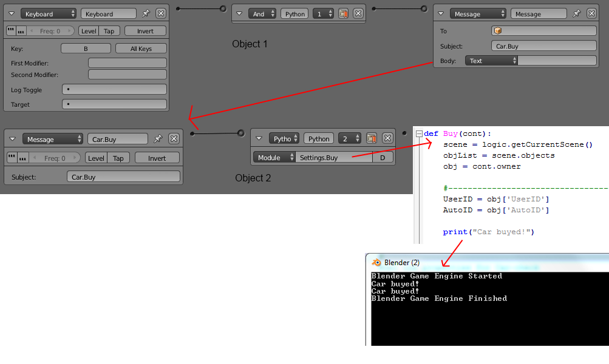Collapse the Message sensor panel
Screen dimensions: 609x364
click(x=12, y=139)
